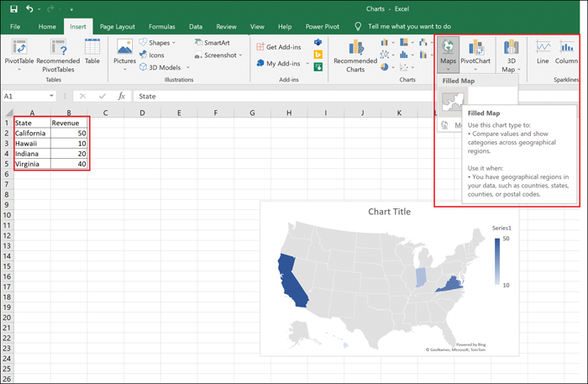Insert a Column sparkline
The image size is (588, 384).
[x=566, y=52]
